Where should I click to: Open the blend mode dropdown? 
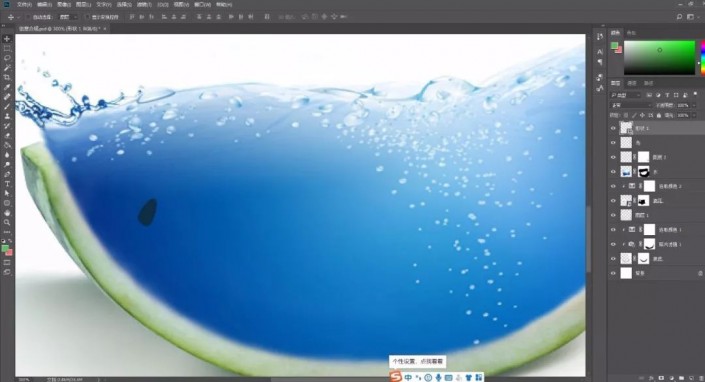pyautogui.click(x=631, y=105)
